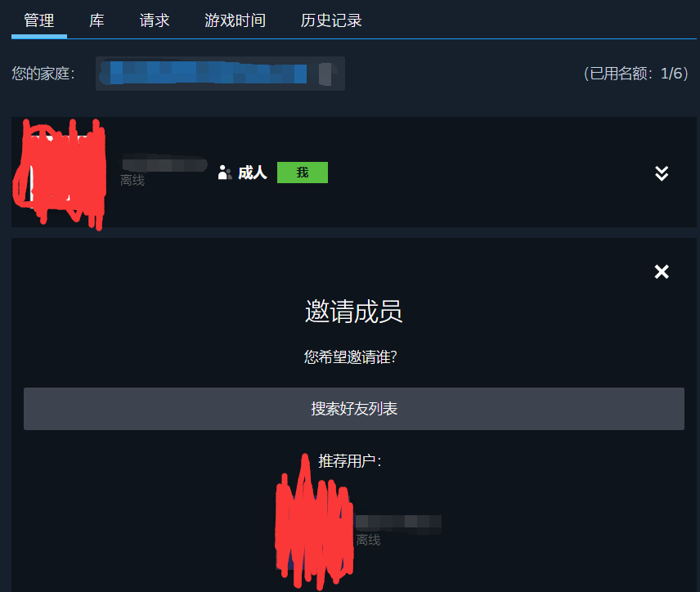Select the 成人 role label
The image size is (700, 592).
[252, 173]
